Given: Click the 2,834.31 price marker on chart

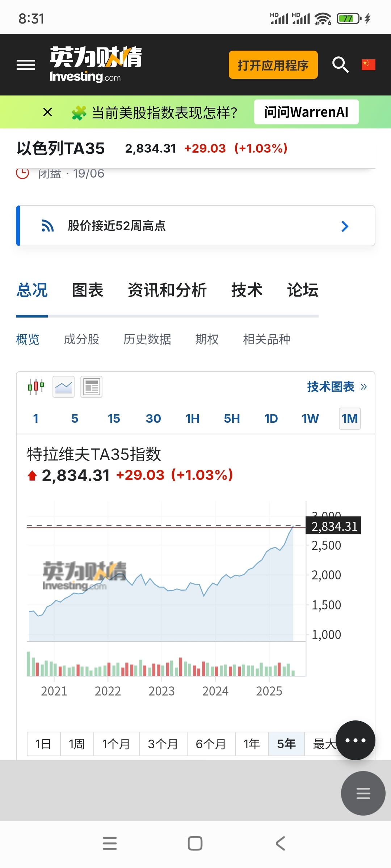Looking at the screenshot, I should 334,526.
